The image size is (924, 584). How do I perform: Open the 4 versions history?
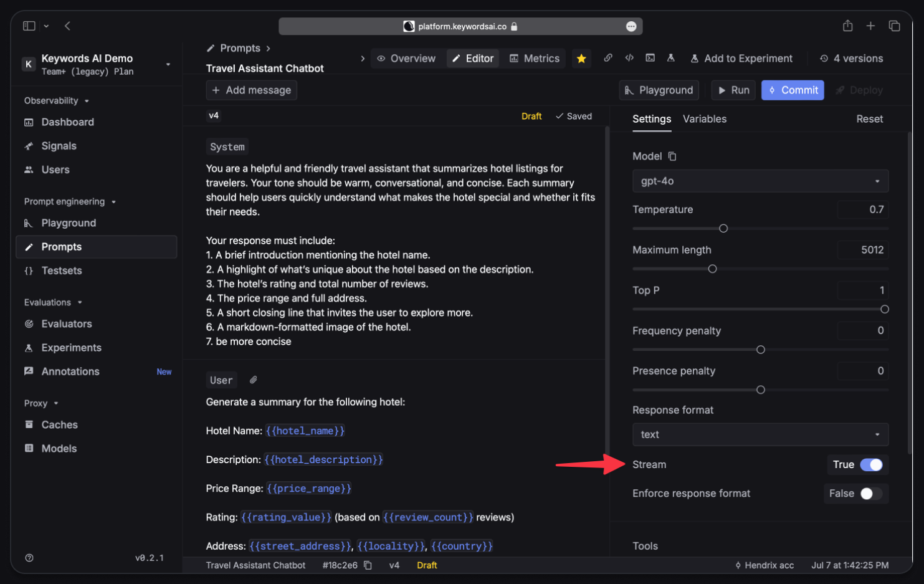851,59
